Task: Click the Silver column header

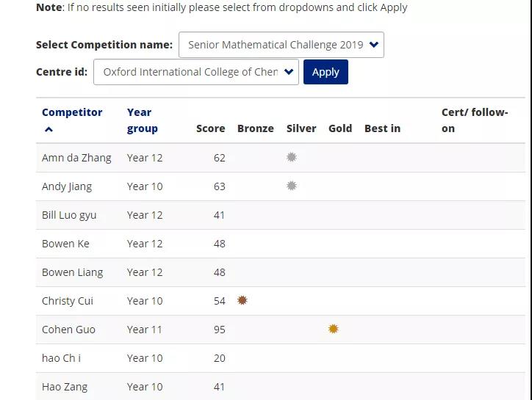Action: (301, 128)
